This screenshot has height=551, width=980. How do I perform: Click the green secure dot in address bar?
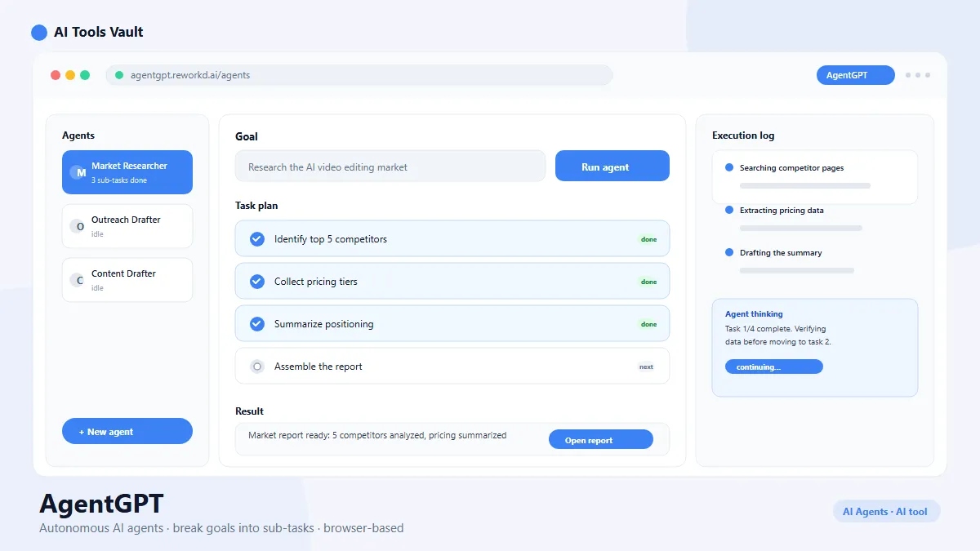click(x=119, y=75)
